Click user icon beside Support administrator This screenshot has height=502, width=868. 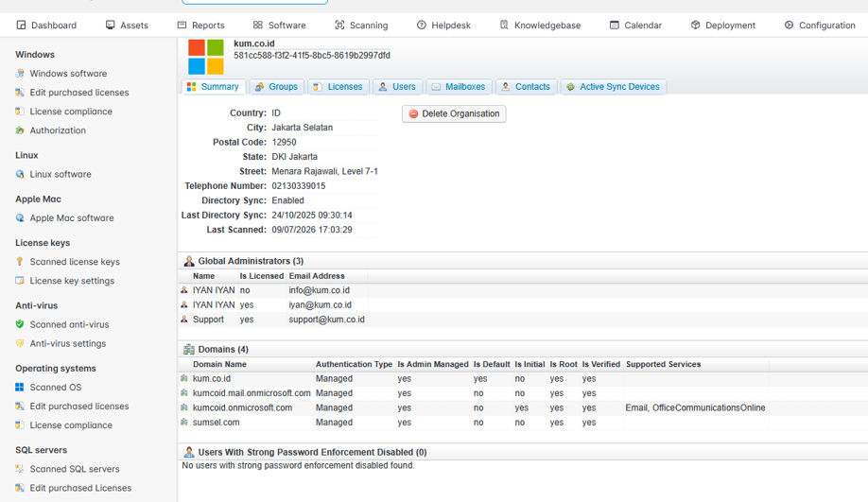[x=184, y=320]
